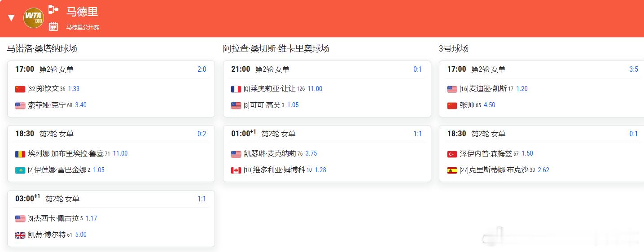644x252 pixels.
Task: Open player 杰西卡·佩古拉 profile
Action: click(x=56, y=218)
